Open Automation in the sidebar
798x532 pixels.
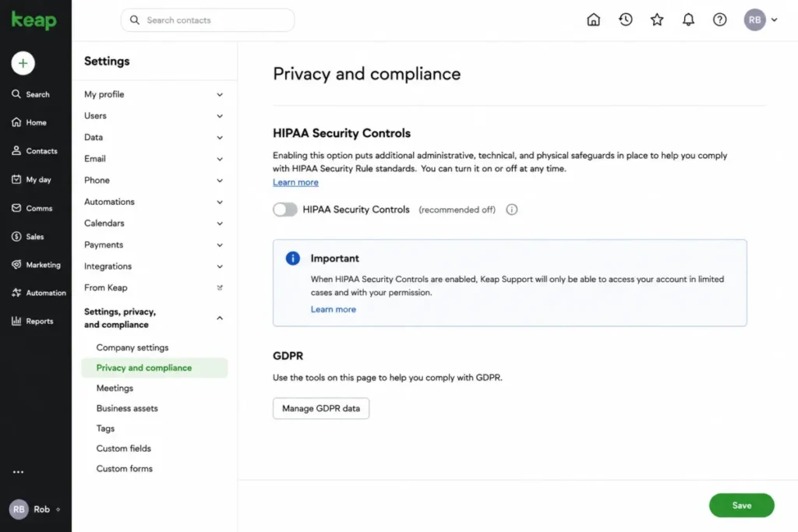point(39,292)
